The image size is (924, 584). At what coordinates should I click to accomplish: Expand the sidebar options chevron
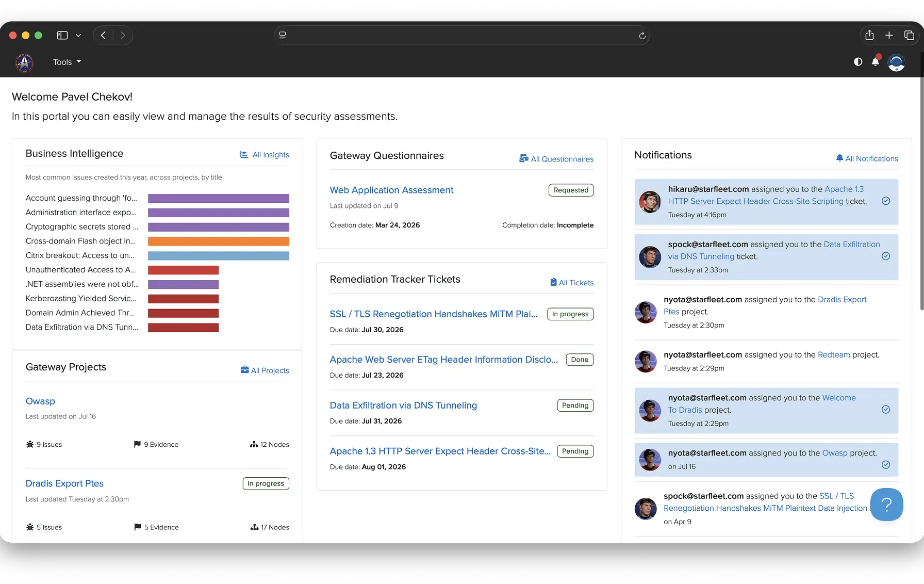(78, 36)
